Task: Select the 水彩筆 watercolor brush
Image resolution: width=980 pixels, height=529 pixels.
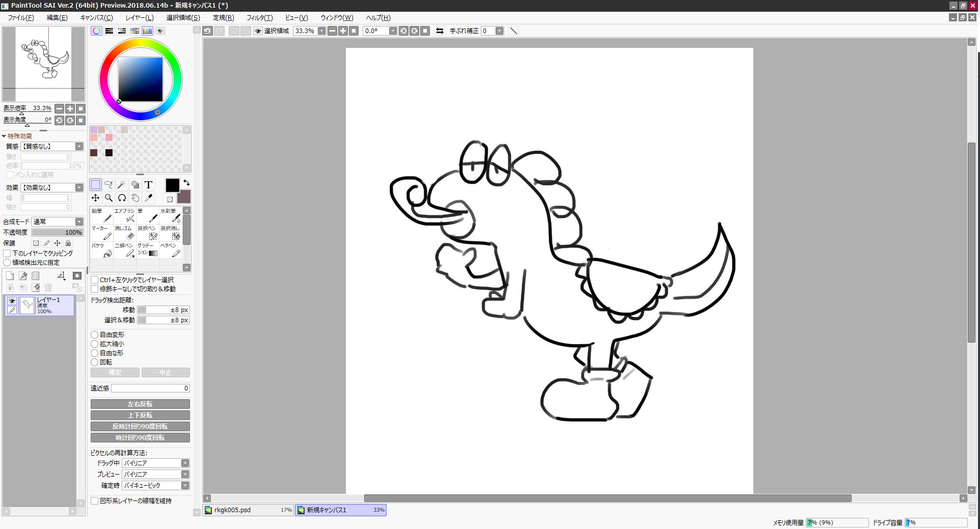Action: point(171,215)
